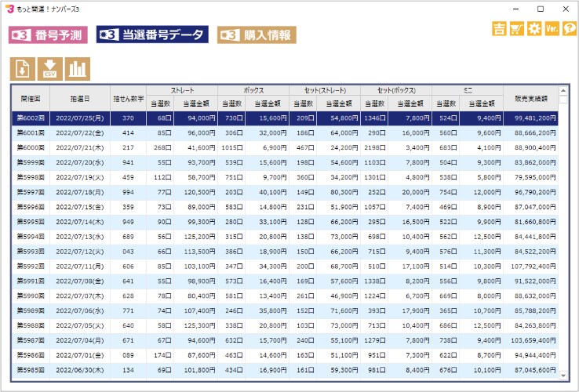Click the ボックス group header
This screenshot has height=392, width=579.
253,90
